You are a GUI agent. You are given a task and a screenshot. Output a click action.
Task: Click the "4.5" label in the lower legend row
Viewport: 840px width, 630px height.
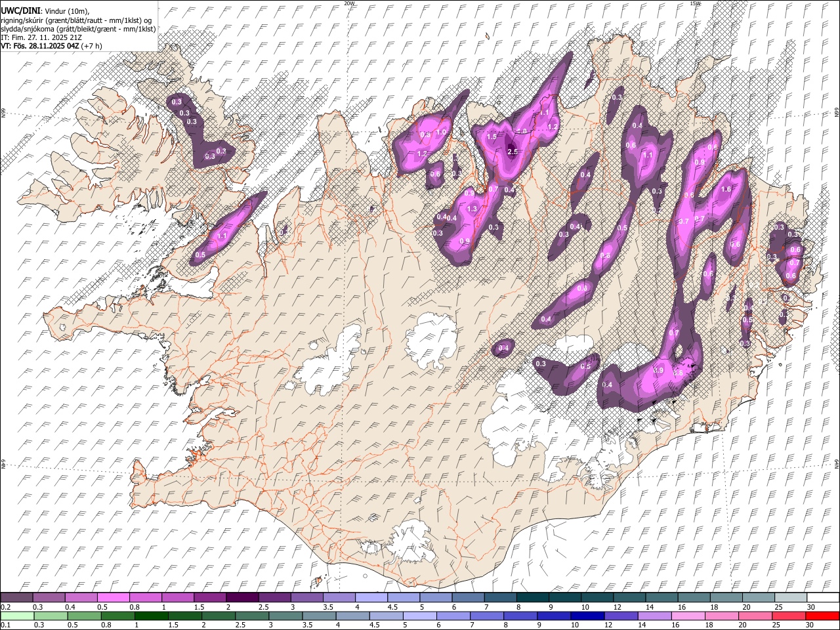coord(373,625)
